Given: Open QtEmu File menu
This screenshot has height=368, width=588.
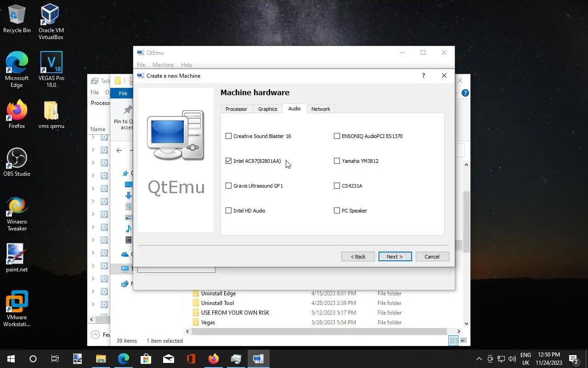Looking at the screenshot, I should point(141,65).
